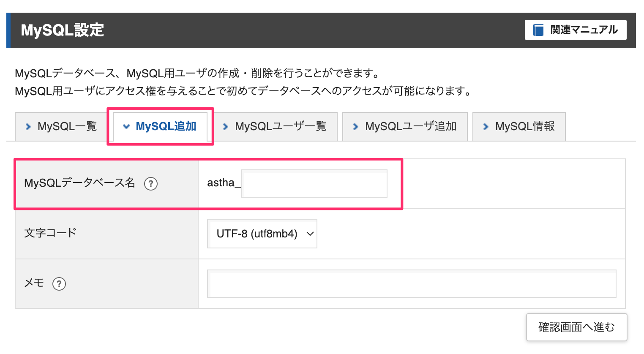Click into the メモ text field
Screen dimensions: 644x354
tap(412, 284)
